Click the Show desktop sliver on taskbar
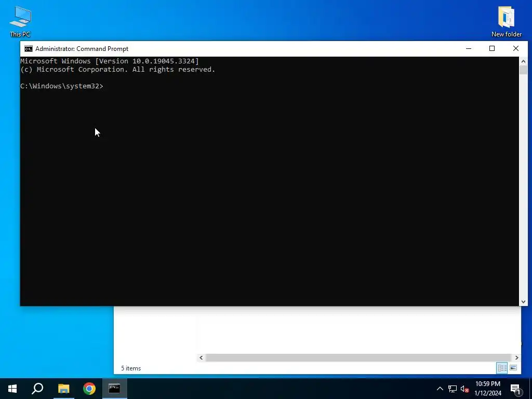The width and height of the screenshot is (532, 399). [x=530, y=389]
